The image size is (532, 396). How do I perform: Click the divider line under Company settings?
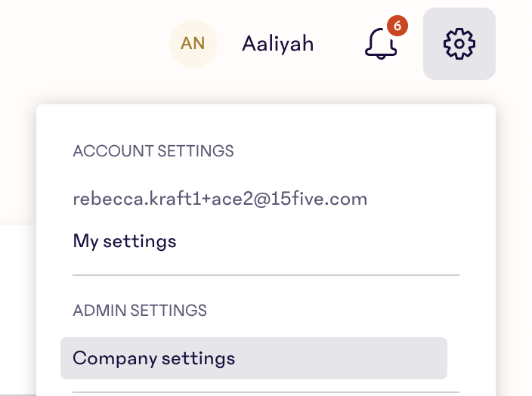point(265,392)
